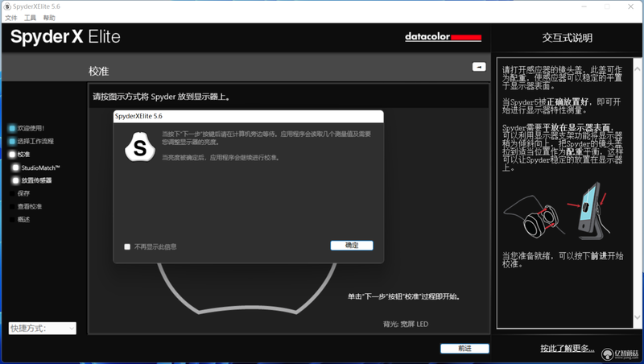Click the 背光: 宽屏 LED text
The width and height of the screenshot is (644, 364).
406,325
